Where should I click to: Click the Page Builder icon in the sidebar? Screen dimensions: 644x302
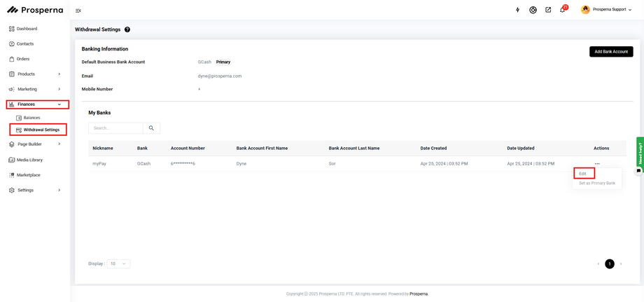(x=11, y=144)
